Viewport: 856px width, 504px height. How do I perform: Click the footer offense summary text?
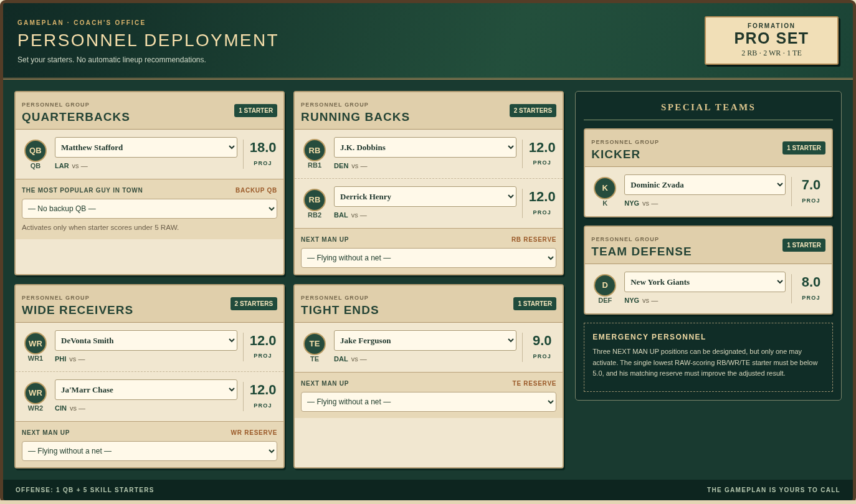[85, 490]
